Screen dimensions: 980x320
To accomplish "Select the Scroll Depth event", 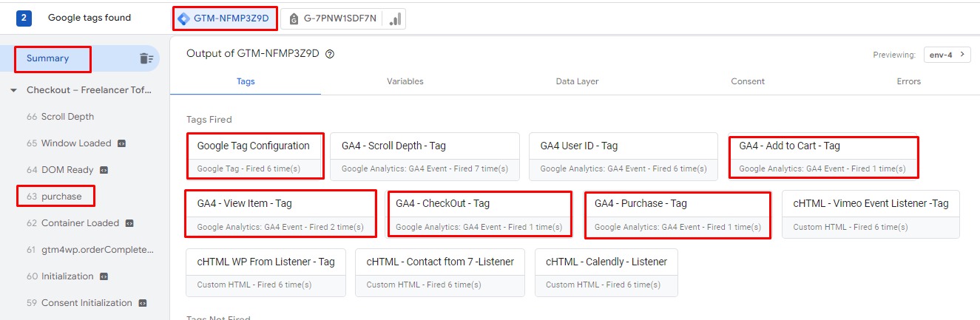I will tap(67, 117).
